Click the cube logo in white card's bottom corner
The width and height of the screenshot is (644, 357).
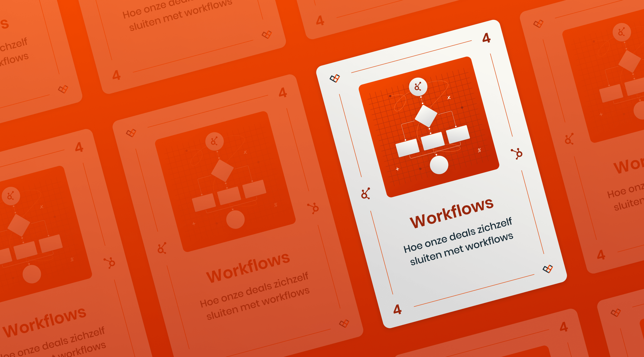[x=548, y=269]
